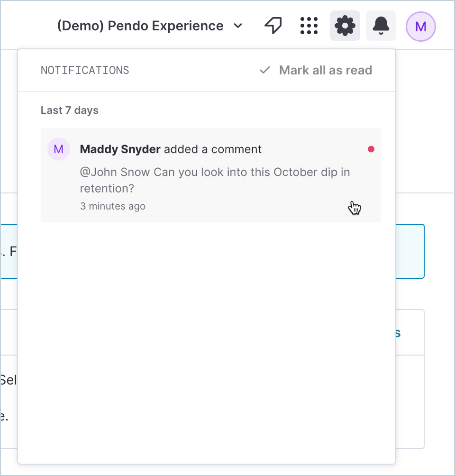This screenshot has width=455, height=476.
Task: Click the megaphone announcements icon
Action: (x=273, y=26)
